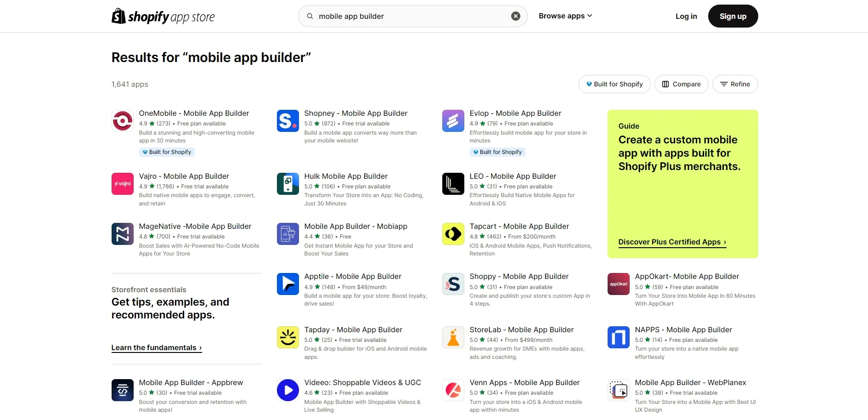Click the Sign up button

(733, 16)
